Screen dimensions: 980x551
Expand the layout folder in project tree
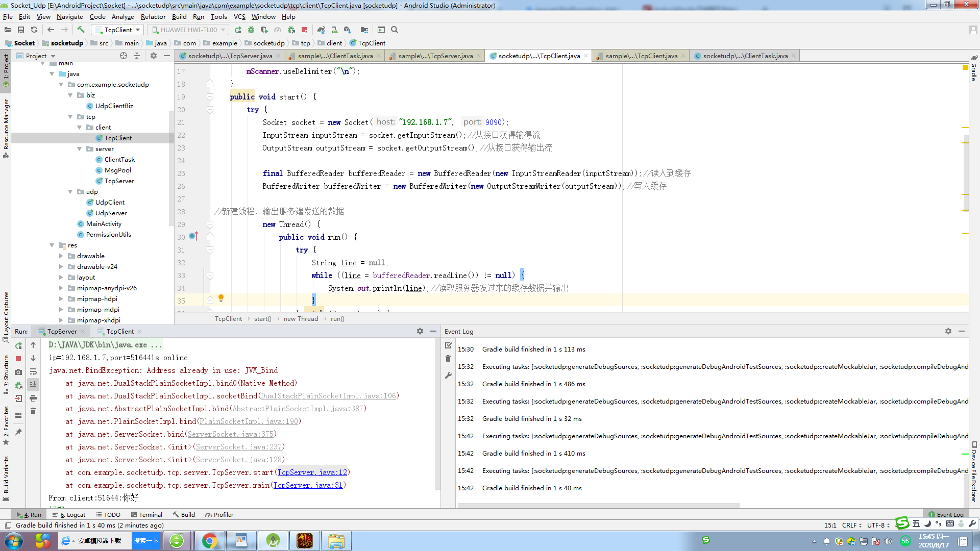pyautogui.click(x=61, y=278)
